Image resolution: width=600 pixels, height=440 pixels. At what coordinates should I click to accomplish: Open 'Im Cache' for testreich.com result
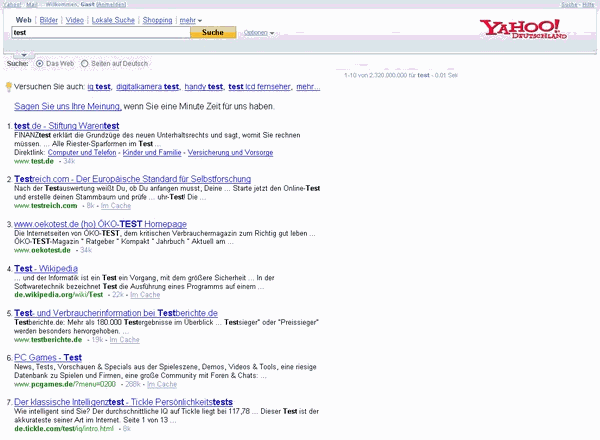116,206
